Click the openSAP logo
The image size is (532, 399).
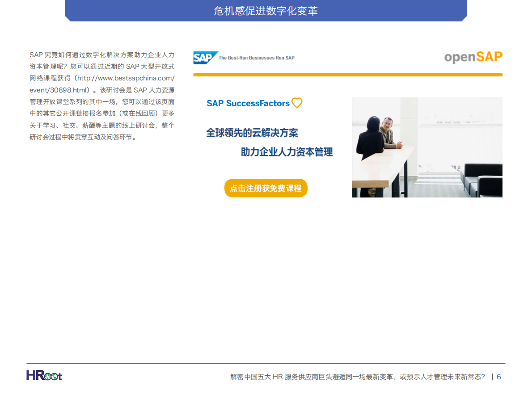click(x=473, y=57)
